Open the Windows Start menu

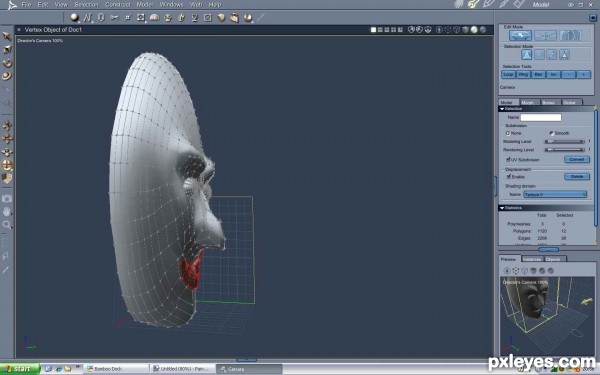(19, 369)
